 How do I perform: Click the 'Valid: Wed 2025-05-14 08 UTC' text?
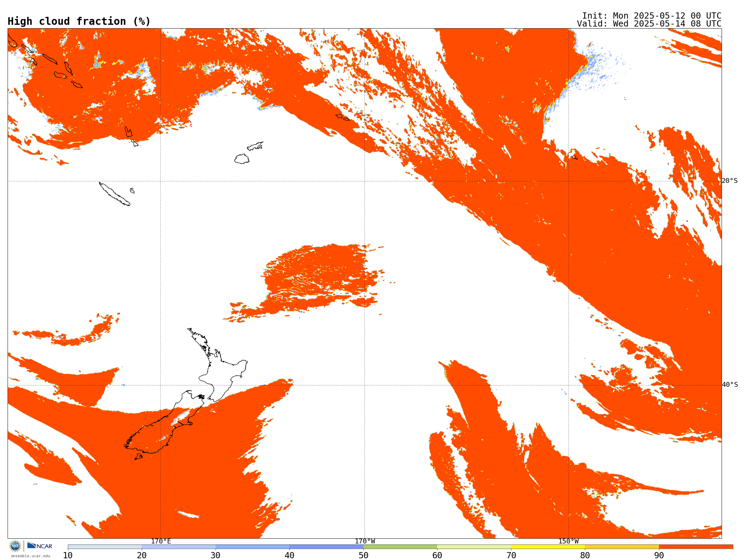(x=649, y=24)
